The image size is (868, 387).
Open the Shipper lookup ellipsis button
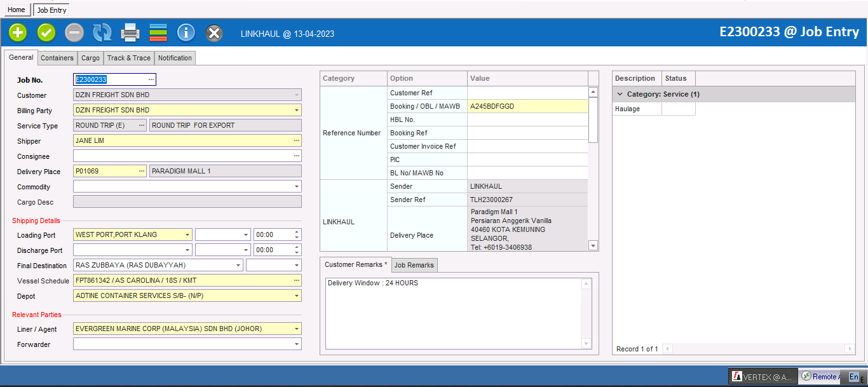click(x=296, y=140)
